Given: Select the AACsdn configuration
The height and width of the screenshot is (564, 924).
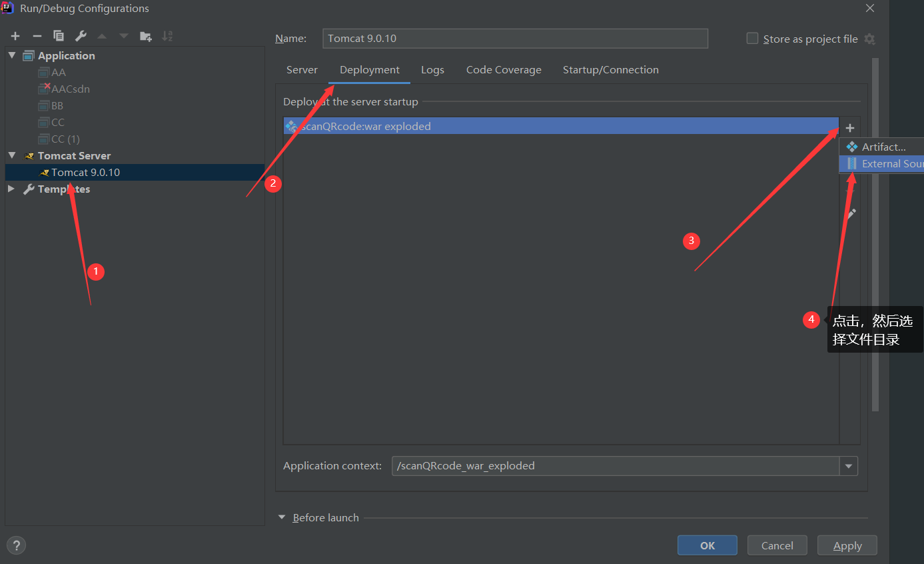Looking at the screenshot, I should [70, 89].
